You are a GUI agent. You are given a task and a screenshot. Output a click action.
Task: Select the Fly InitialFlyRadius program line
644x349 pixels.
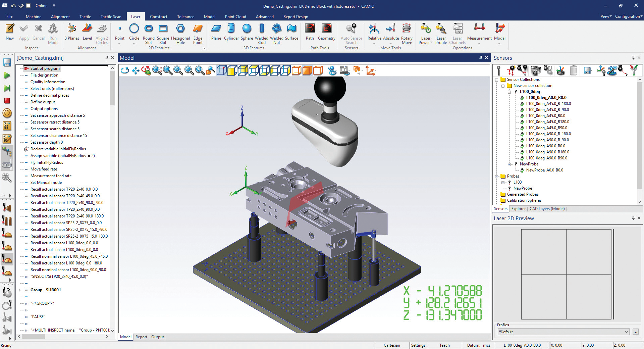click(47, 162)
